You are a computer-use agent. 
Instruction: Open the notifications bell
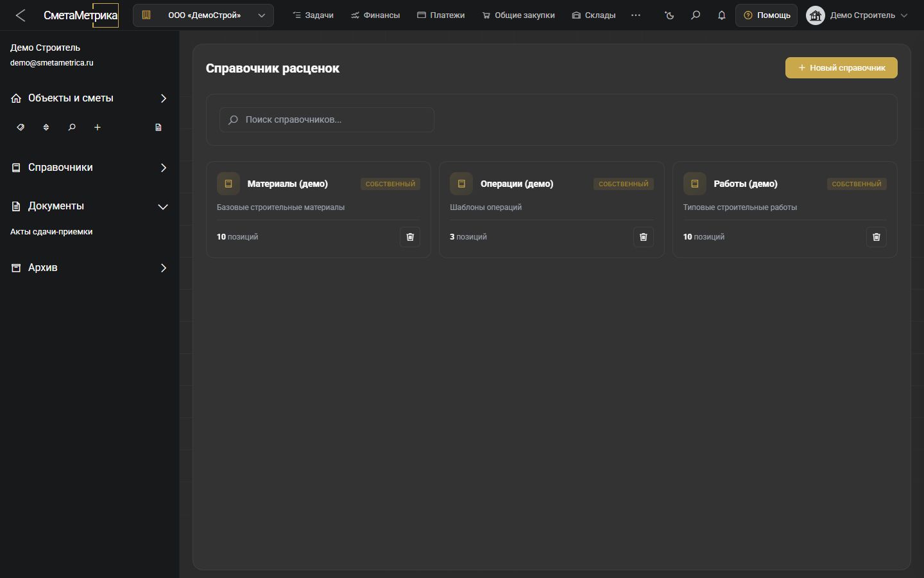(721, 15)
